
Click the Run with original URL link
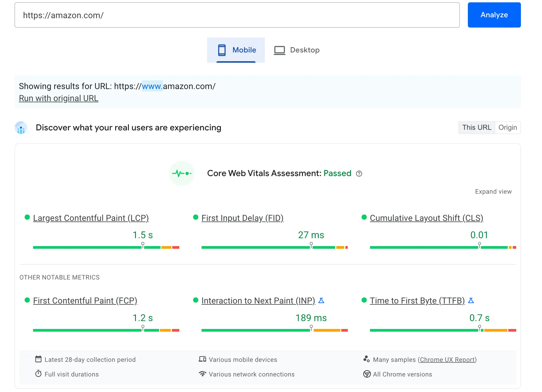(x=58, y=98)
